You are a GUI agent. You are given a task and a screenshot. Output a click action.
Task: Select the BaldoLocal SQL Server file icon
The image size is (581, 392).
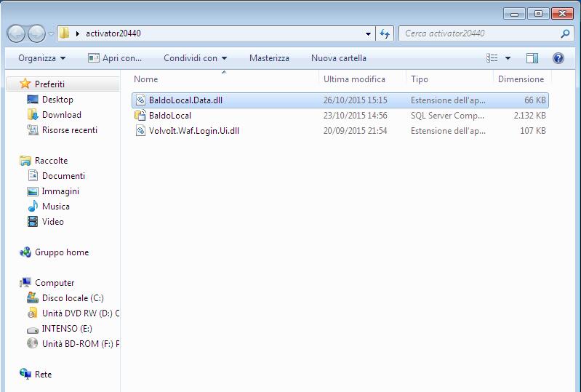coord(140,115)
